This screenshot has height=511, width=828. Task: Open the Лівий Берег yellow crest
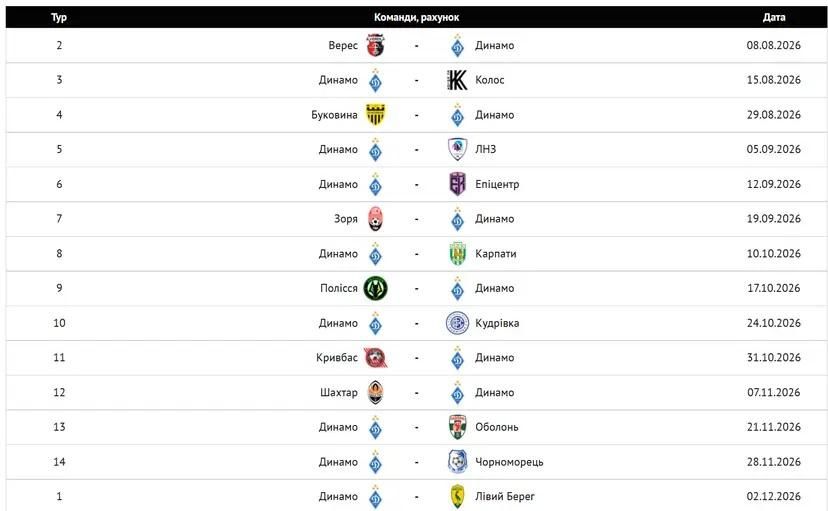[457, 497]
